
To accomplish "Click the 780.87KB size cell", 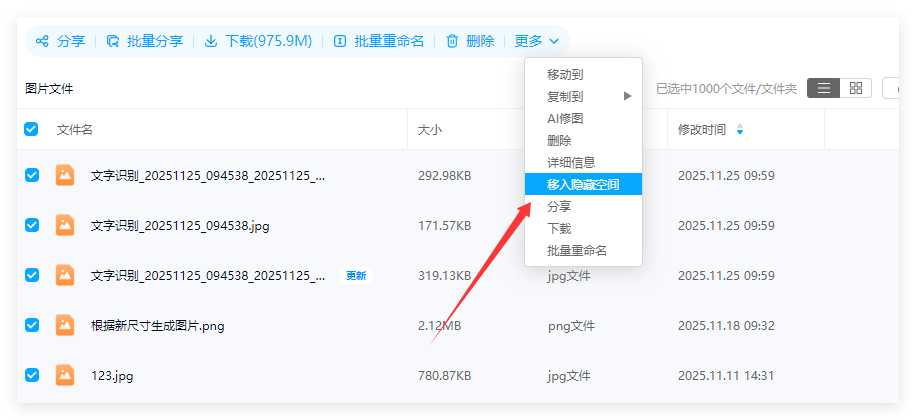I will pyautogui.click(x=445, y=376).
